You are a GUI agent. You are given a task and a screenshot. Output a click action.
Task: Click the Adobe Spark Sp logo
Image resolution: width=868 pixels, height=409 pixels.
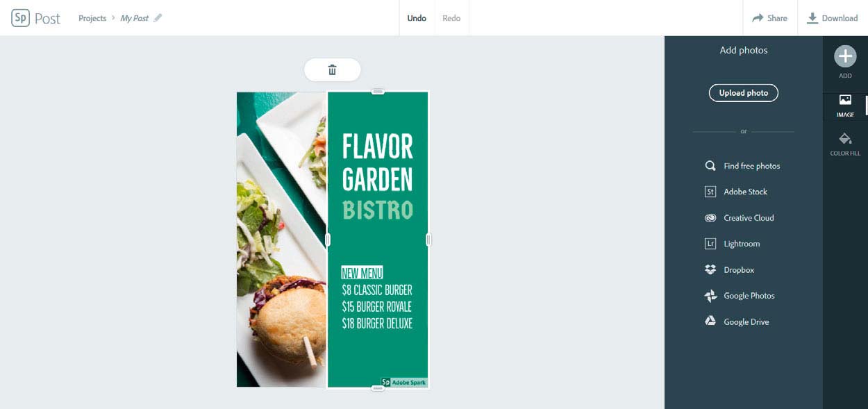coord(20,18)
